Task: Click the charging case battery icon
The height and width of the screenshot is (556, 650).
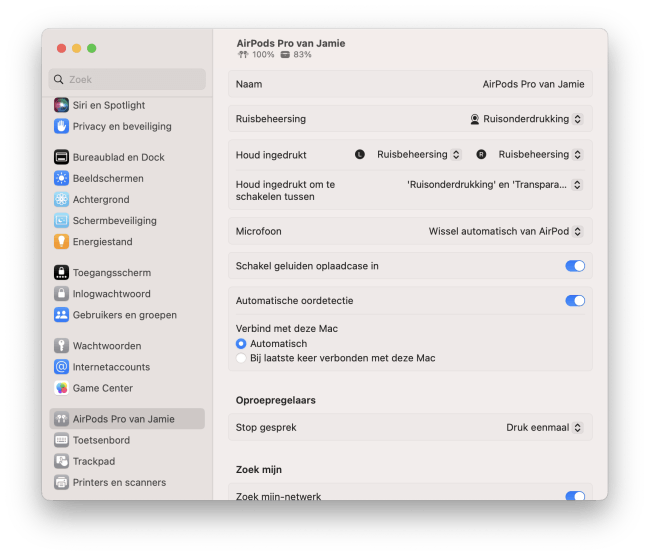Action: 285,55
